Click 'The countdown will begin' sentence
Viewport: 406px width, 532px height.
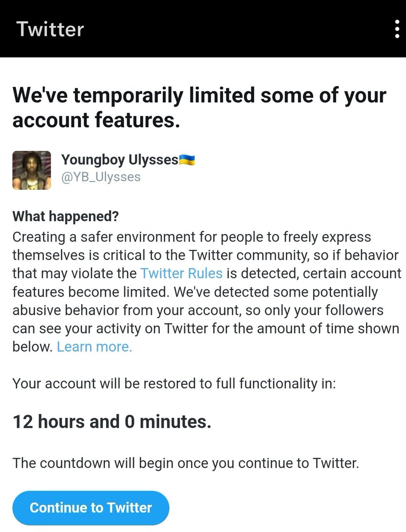(185, 463)
